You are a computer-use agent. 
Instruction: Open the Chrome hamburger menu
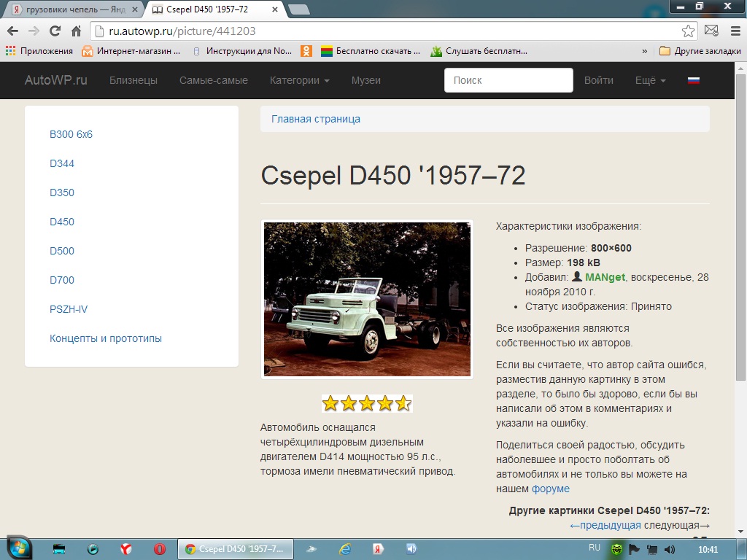733,31
